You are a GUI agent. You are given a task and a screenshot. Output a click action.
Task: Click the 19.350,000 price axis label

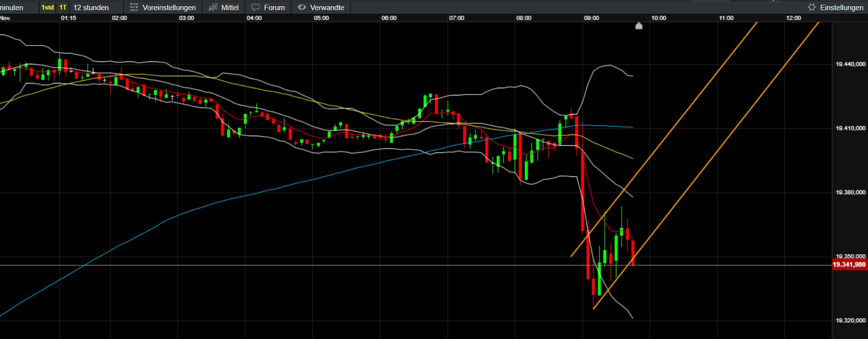(x=851, y=257)
